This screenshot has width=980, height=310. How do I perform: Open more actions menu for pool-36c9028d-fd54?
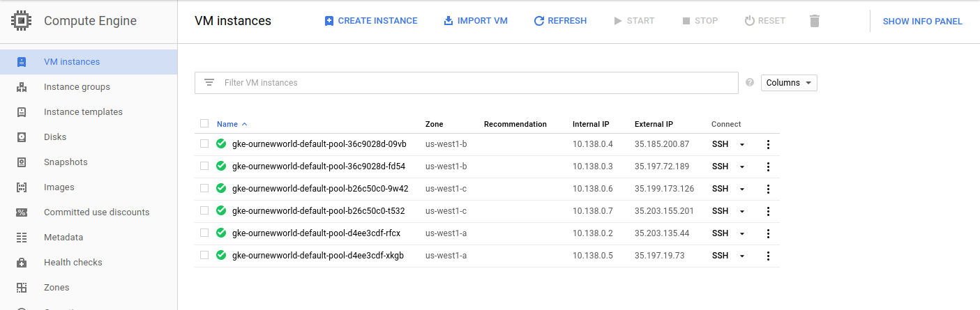click(x=768, y=166)
